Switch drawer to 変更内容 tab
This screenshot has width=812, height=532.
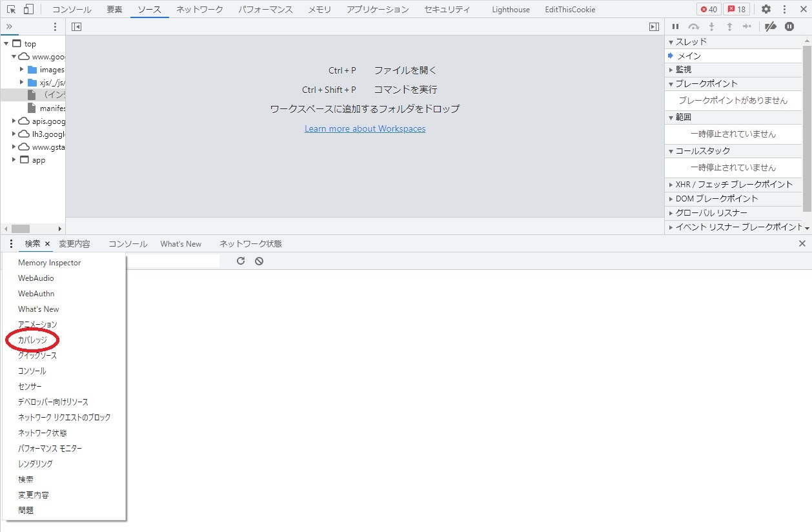tap(74, 243)
